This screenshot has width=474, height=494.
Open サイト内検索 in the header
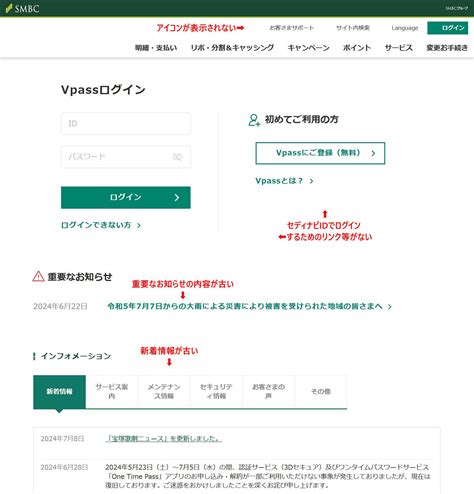(353, 28)
